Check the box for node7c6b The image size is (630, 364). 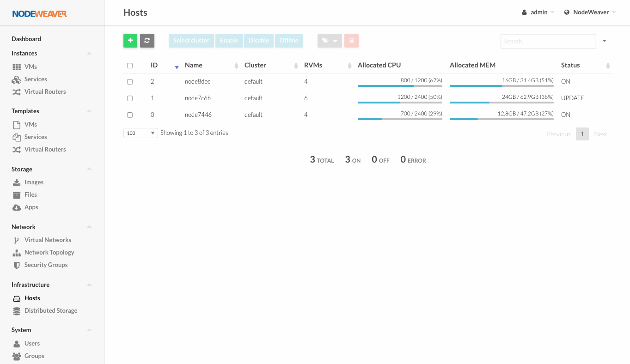click(130, 98)
